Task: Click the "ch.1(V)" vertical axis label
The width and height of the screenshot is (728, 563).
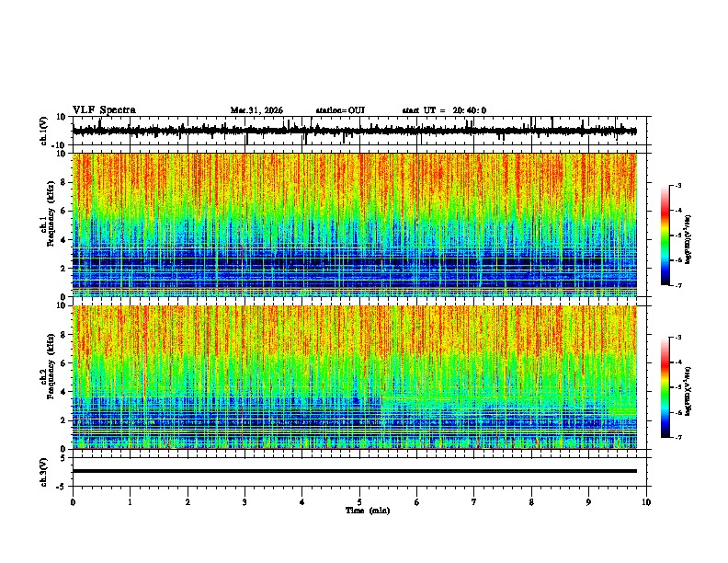Action: coord(43,131)
